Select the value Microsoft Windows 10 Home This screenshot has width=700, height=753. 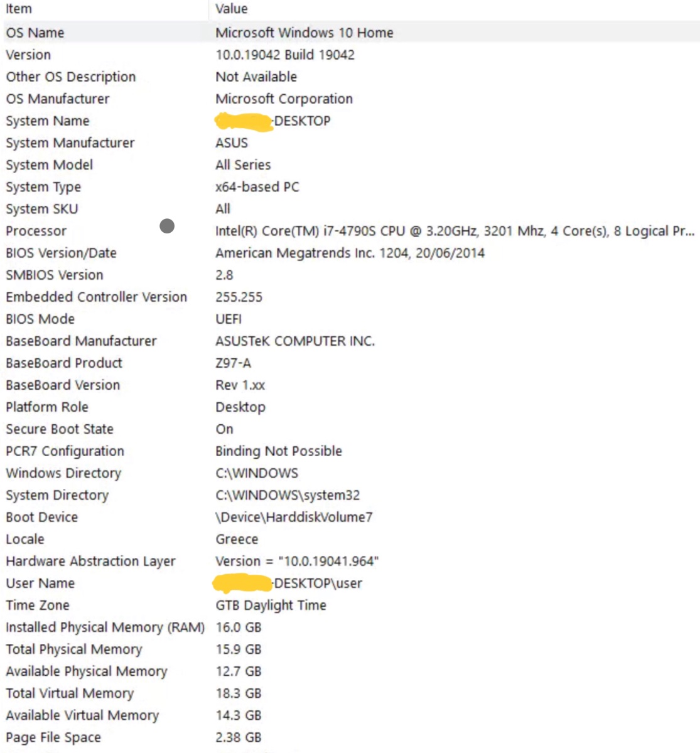(304, 33)
